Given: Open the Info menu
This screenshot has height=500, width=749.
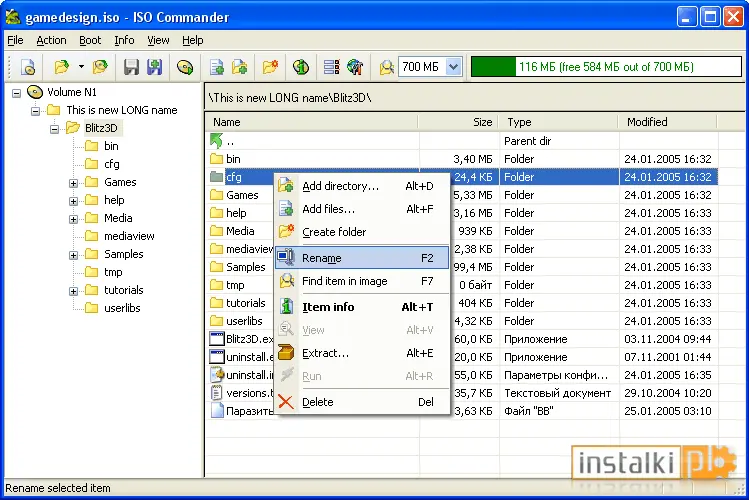Looking at the screenshot, I should [x=124, y=40].
